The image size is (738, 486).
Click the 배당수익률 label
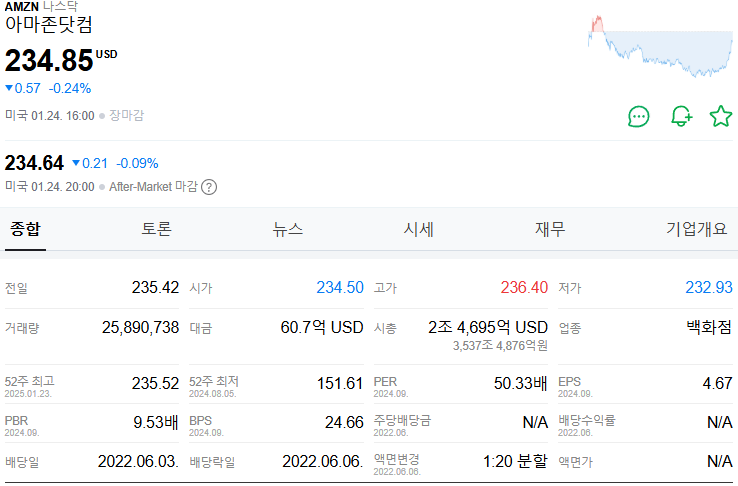coord(587,420)
